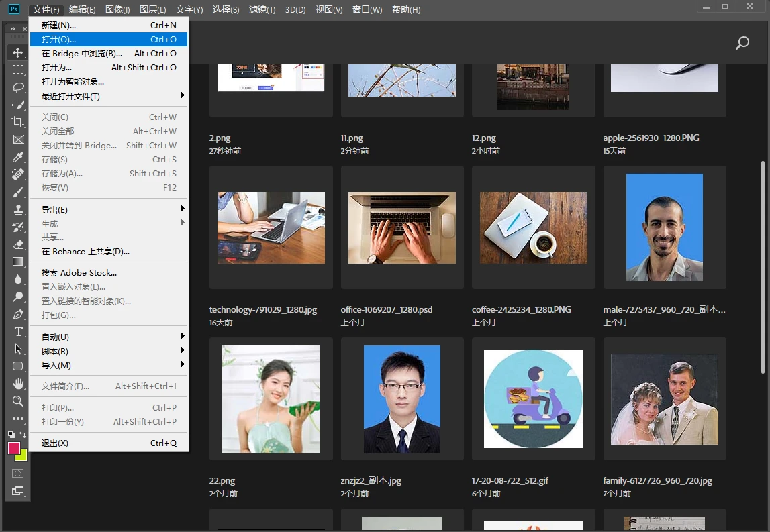This screenshot has height=532, width=770.
Task: Select the Dodge tool
Action: point(18,297)
